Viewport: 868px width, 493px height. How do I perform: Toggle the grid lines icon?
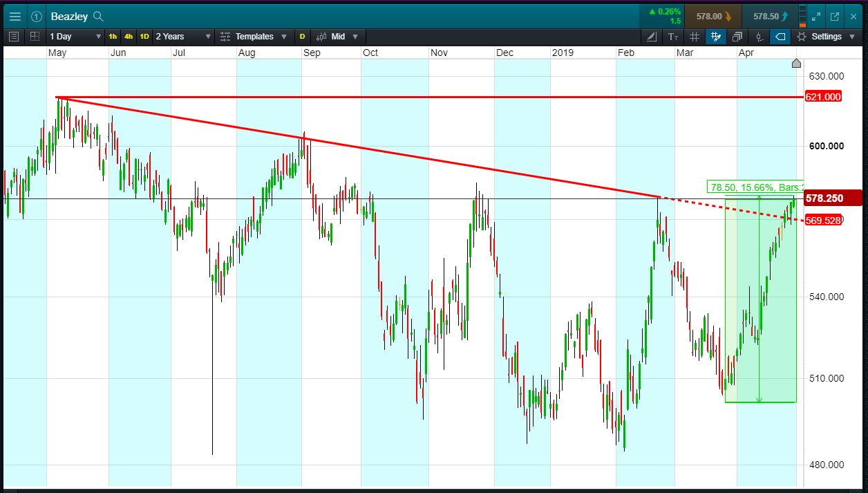coord(695,36)
